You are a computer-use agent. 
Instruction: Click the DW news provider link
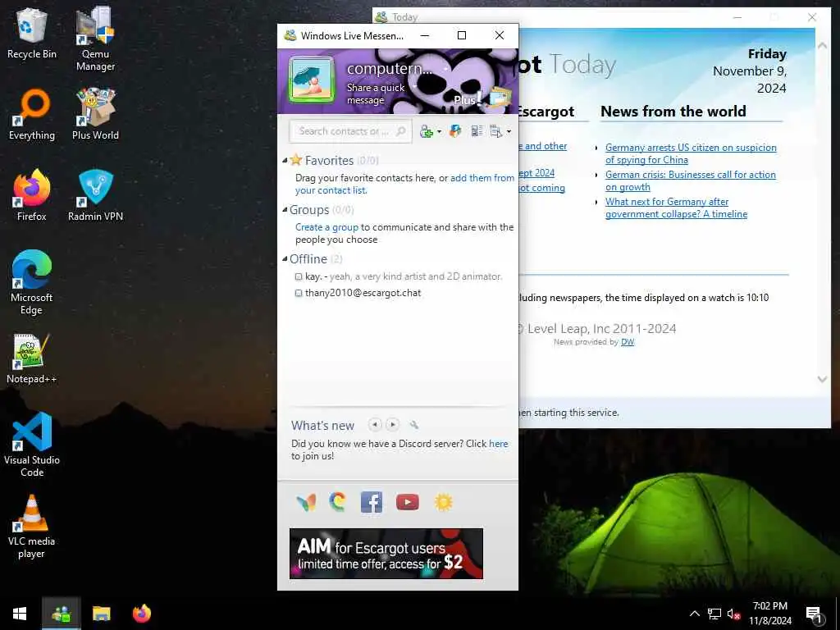[x=628, y=342]
